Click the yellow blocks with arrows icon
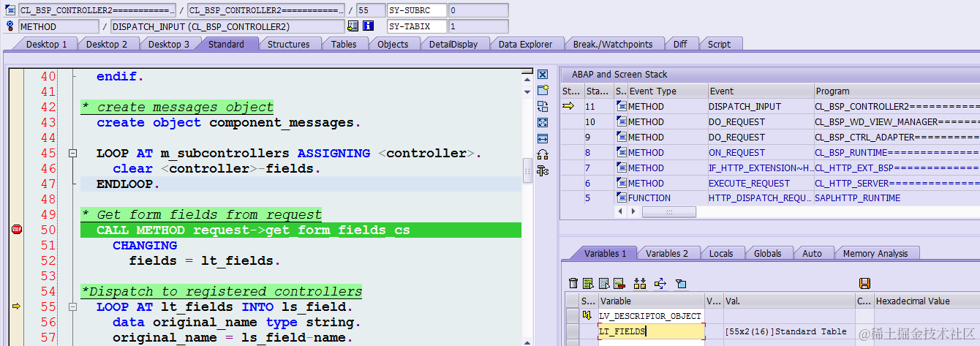This screenshot has width=980, height=346. coord(640,283)
